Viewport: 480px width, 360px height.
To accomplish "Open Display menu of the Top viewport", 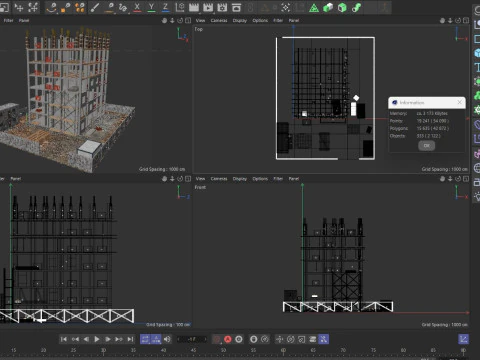I will tap(240, 20).
